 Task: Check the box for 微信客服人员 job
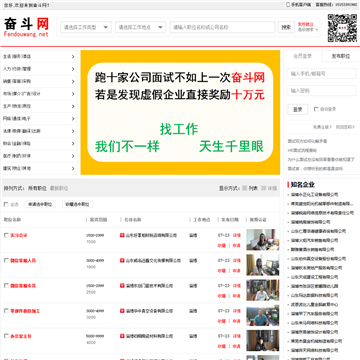coord(6,261)
